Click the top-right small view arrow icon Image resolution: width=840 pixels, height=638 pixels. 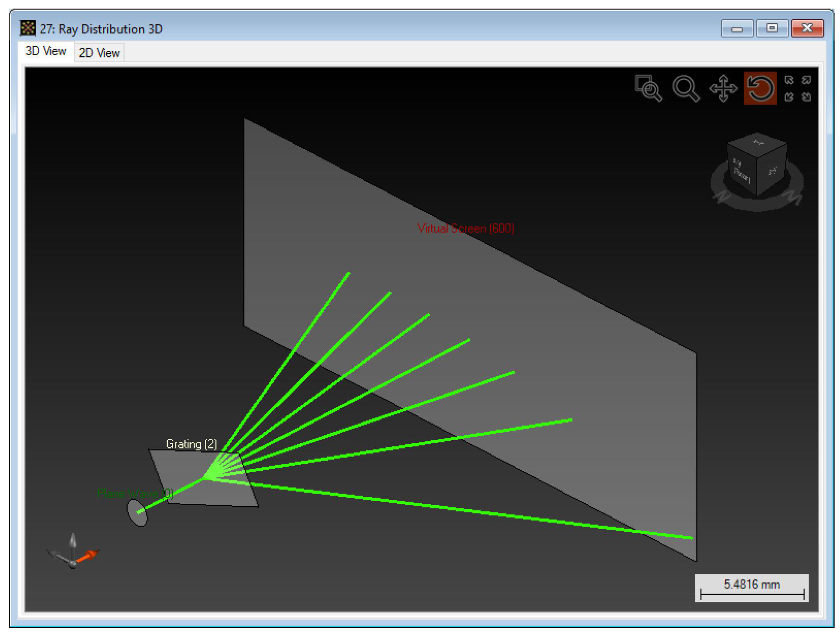[x=806, y=80]
